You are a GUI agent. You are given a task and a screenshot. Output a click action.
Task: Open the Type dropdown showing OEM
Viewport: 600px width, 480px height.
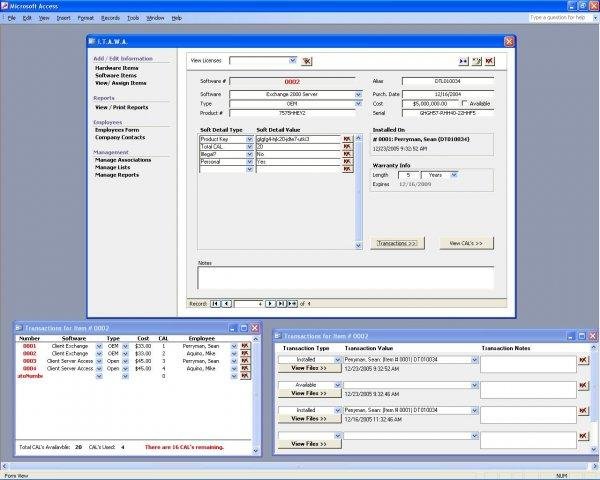358,103
